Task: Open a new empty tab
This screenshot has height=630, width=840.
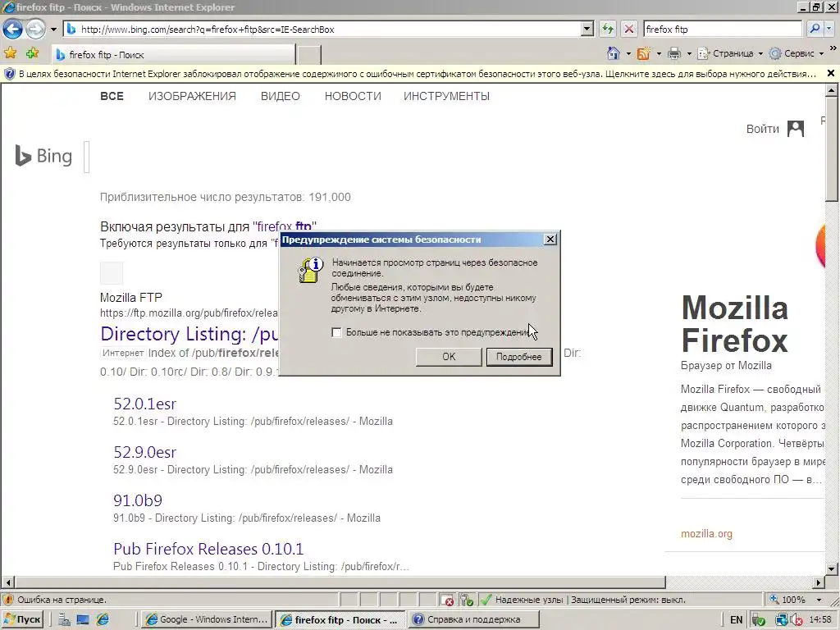Action: pos(309,55)
